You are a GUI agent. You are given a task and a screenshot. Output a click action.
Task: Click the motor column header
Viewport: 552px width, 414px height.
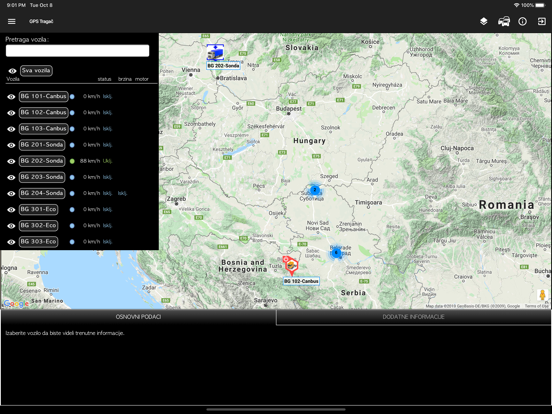click(x=142, y=79)
